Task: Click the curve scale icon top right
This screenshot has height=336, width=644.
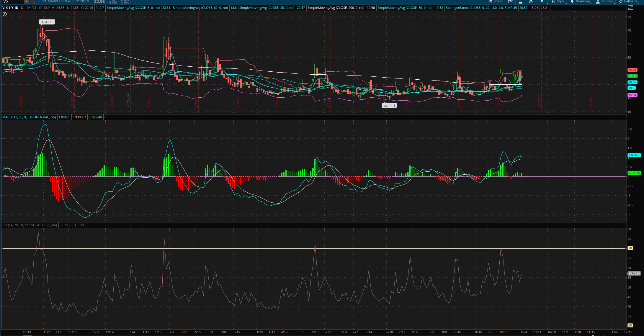Action: coord(630,8)
